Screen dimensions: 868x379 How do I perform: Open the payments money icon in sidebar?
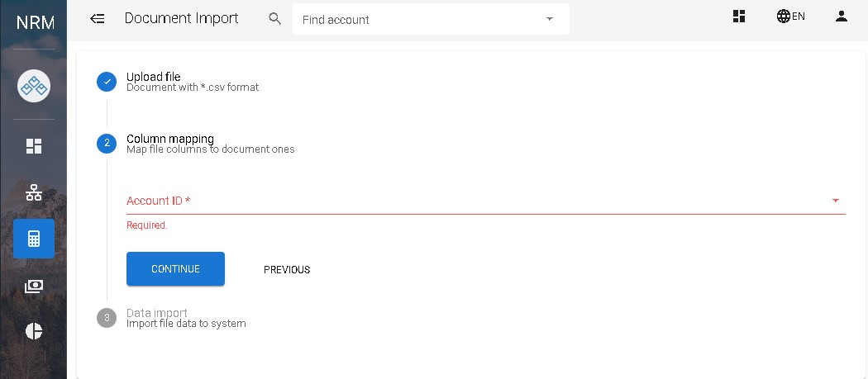tap(34, 286)
